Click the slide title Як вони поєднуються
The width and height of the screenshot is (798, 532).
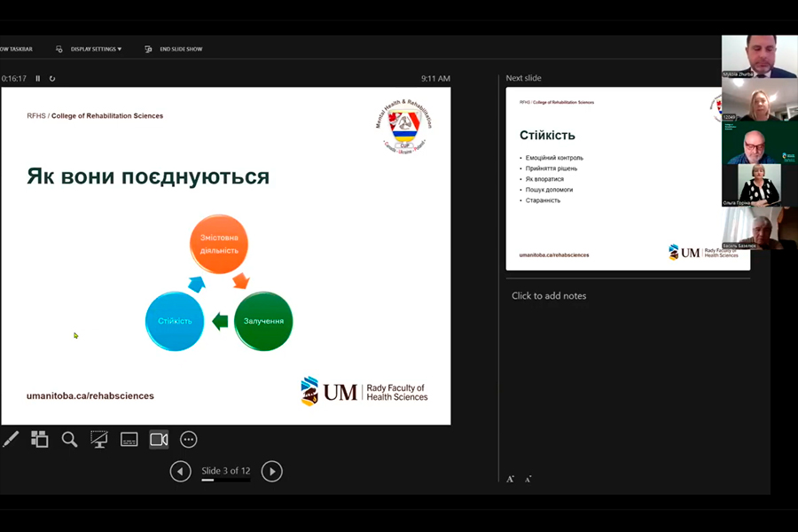point(148,176)
